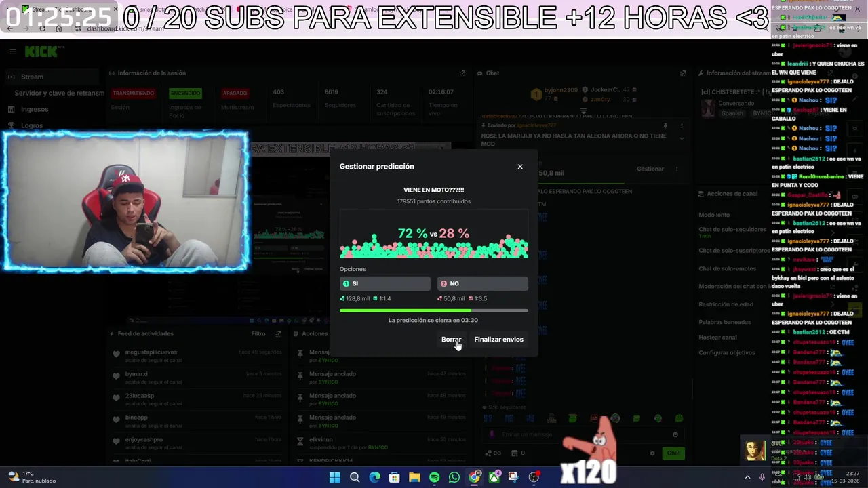Click the chat message input field
The height and width of the screenshot is (488, 868).
click(x=583, y=434)
